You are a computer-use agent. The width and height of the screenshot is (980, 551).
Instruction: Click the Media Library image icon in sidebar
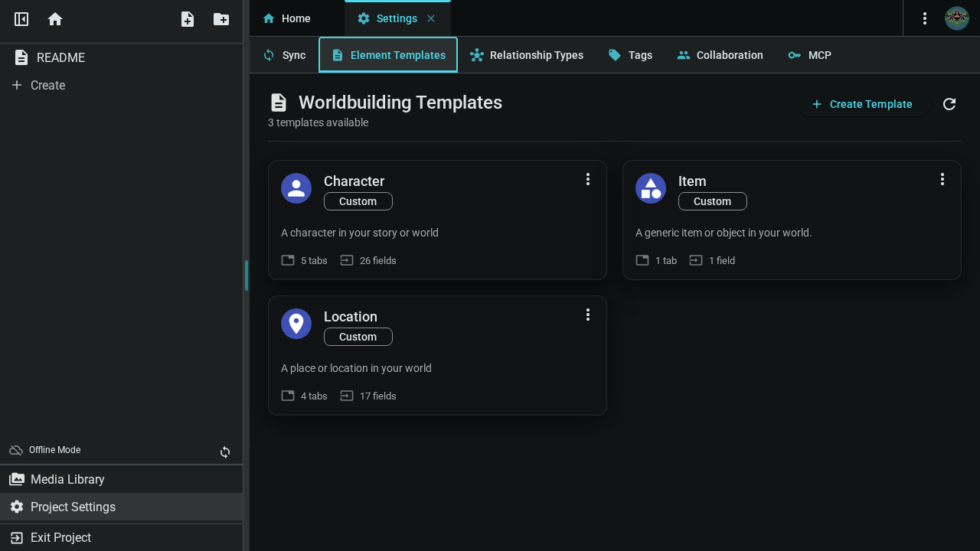17,479
